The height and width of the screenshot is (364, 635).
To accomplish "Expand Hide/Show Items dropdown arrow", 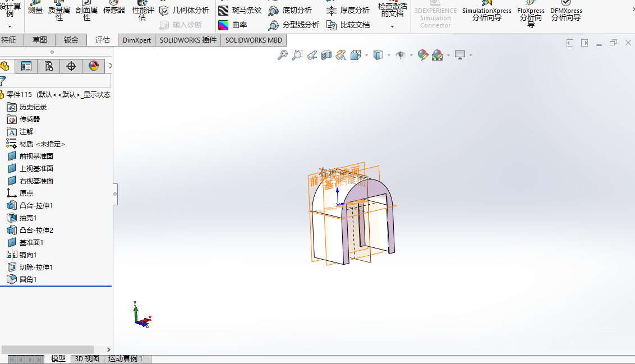I will (x=411, y=55).
